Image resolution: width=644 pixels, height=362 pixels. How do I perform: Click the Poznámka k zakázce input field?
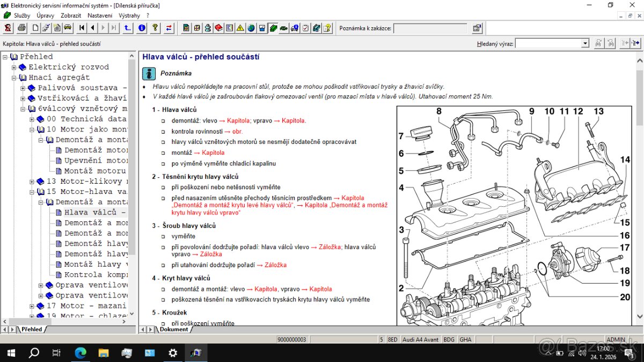point(430,28)
